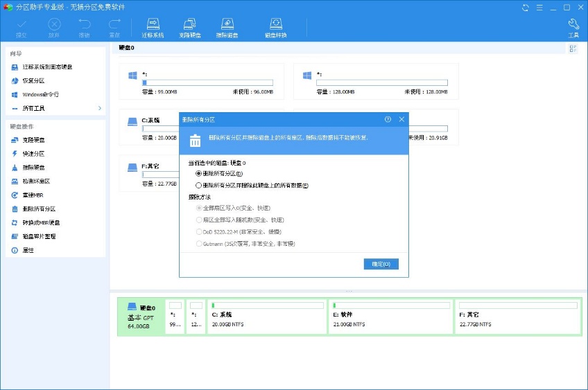This screenshot has height=390, width=588.
Task: Click the Disk Convert (磁盘转换) toolbar icon
Action: (x=276, y=28)
